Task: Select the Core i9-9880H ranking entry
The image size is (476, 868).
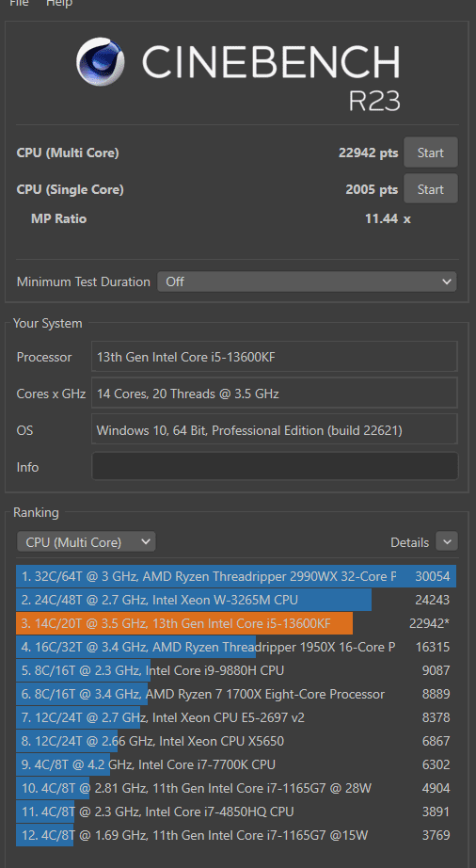Action: click(x=236, y=670)
